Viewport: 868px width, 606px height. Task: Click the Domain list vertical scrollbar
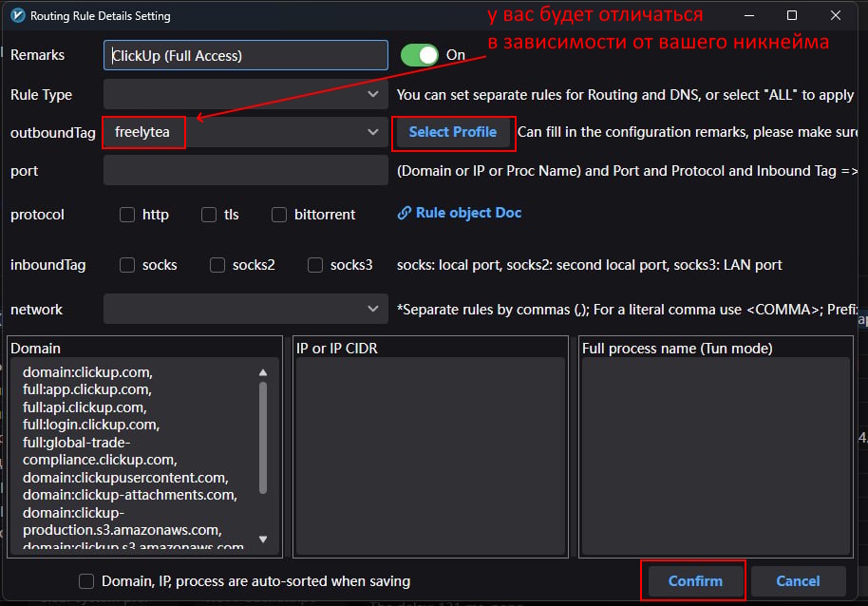[263, 437]
